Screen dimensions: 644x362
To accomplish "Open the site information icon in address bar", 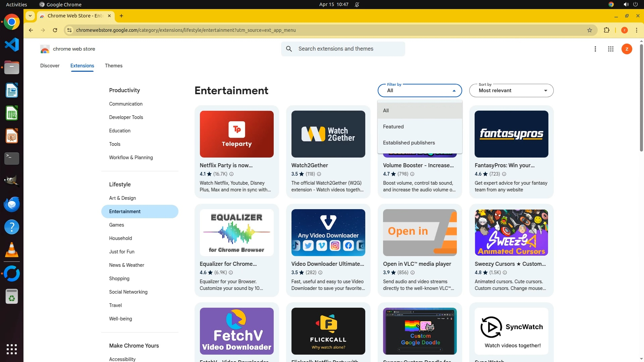I will pos(69,30).
